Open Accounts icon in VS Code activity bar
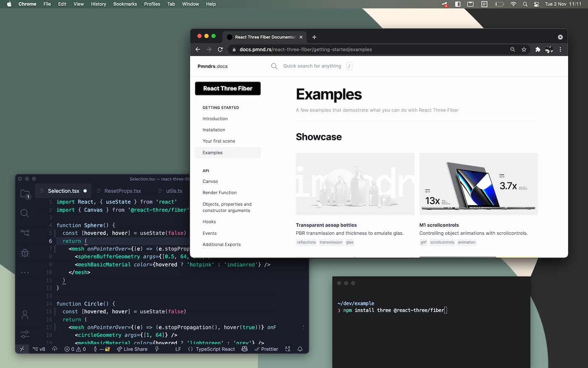Image resolution: width=588 pixels, height=368 pixels. [25, 315]
